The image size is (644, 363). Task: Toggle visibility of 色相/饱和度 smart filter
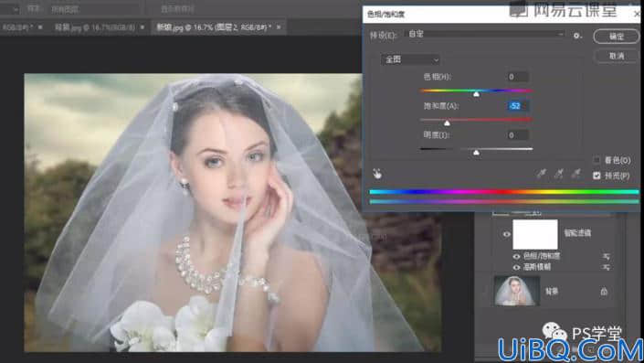[x=517, y=256]
